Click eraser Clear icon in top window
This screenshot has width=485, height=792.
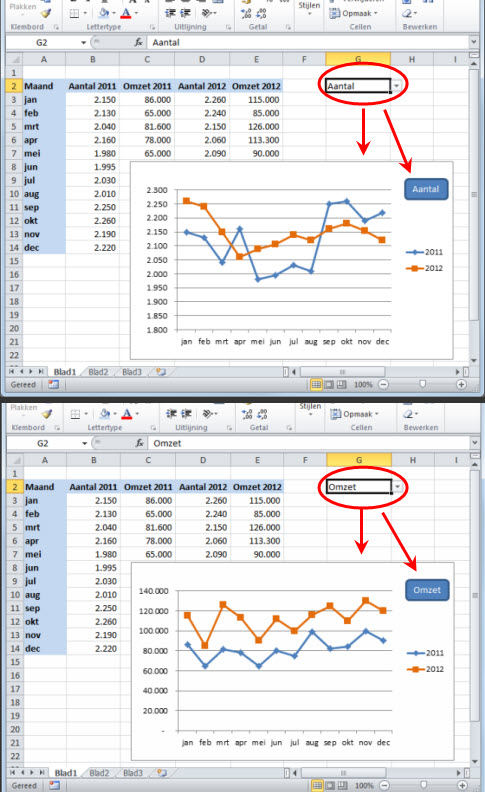[407, 13]
